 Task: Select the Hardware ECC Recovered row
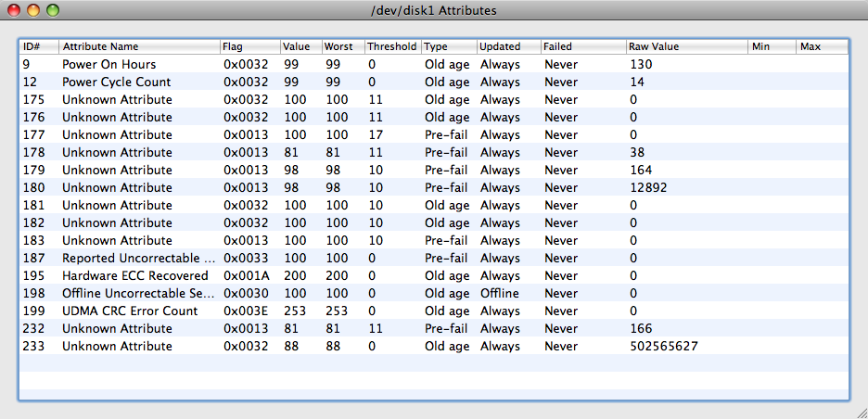pos(434,275)
